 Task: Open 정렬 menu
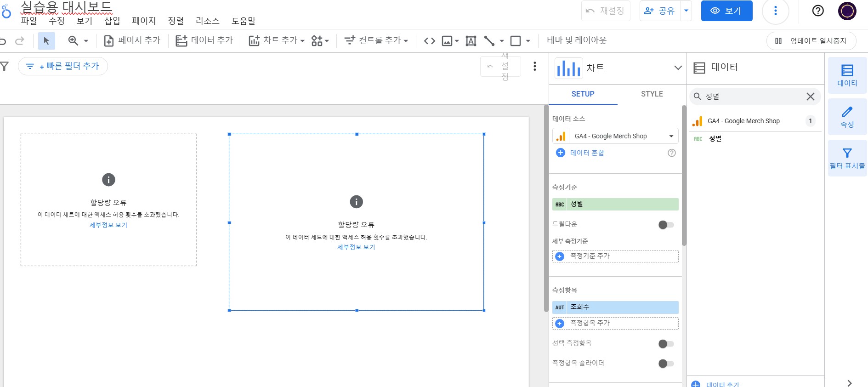(x=176, y=21)
